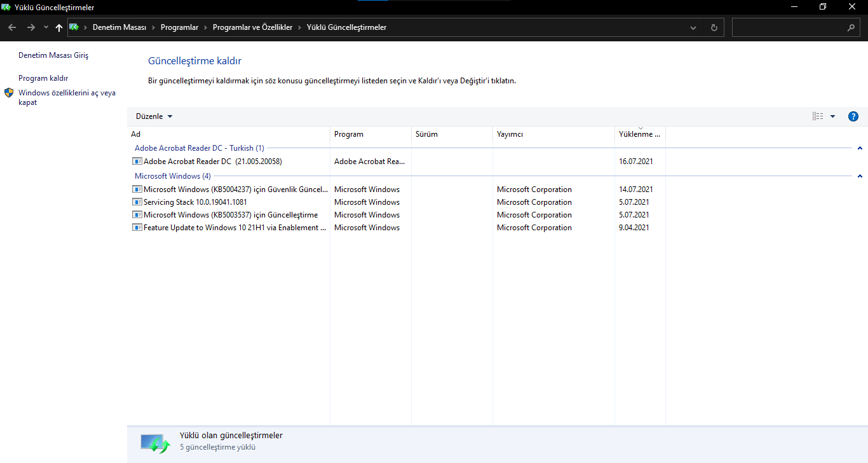Click the Adobe Acrobat Rea... program cell

click(370, 162)
